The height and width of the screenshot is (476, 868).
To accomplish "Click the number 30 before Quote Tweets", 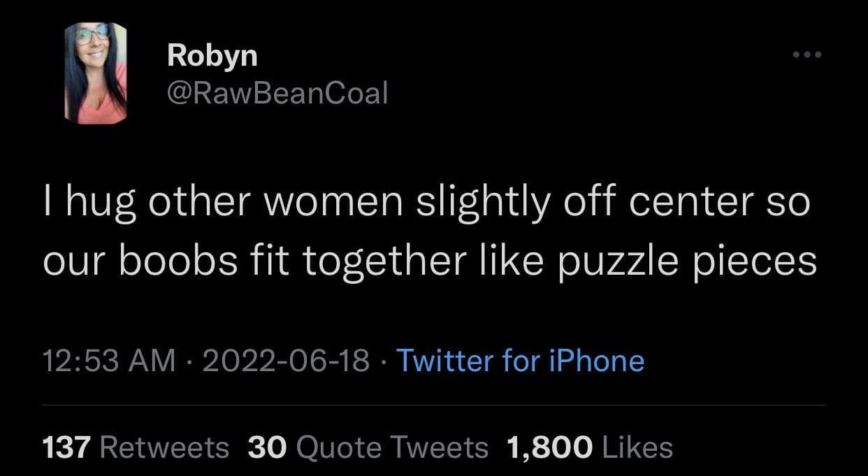I will [267, 447].
